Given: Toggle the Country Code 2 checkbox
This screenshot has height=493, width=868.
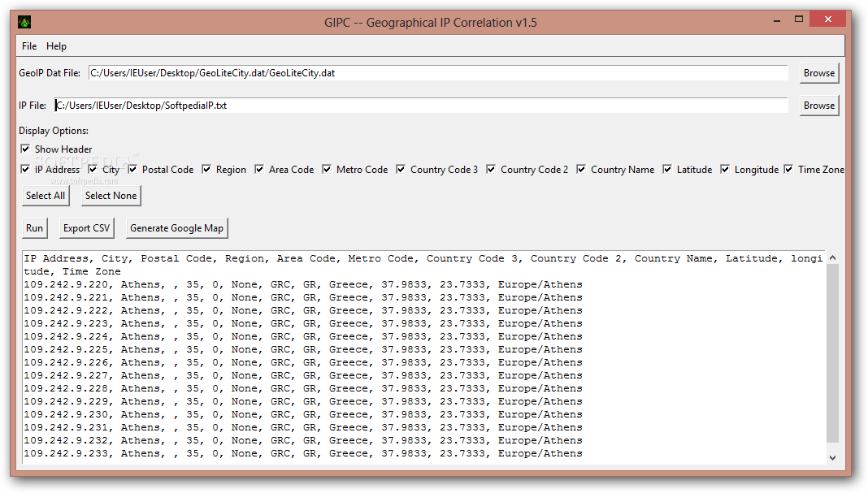Looking at the screenshot, I should (491, 169).
